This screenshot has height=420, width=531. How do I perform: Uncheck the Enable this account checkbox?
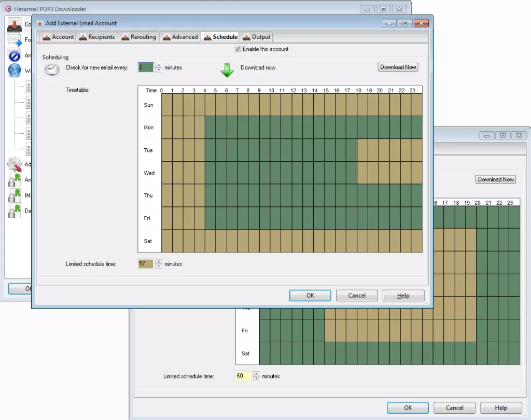coord(238,49)
